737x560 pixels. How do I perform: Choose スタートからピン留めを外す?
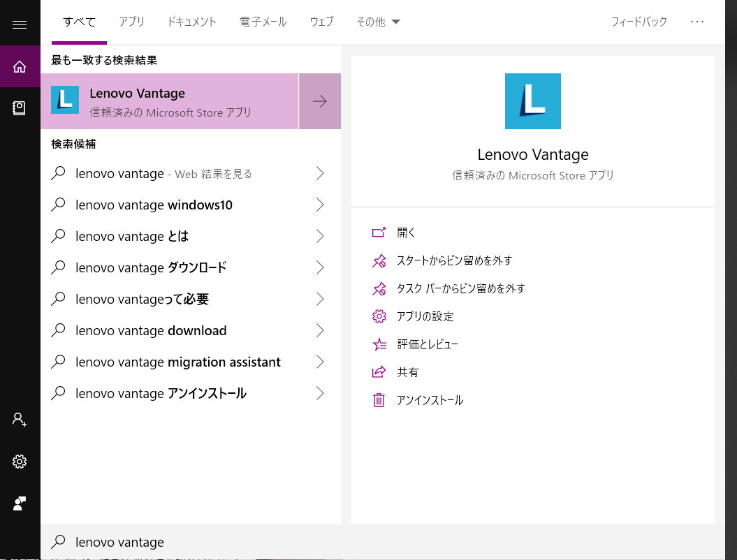point(455,260)
